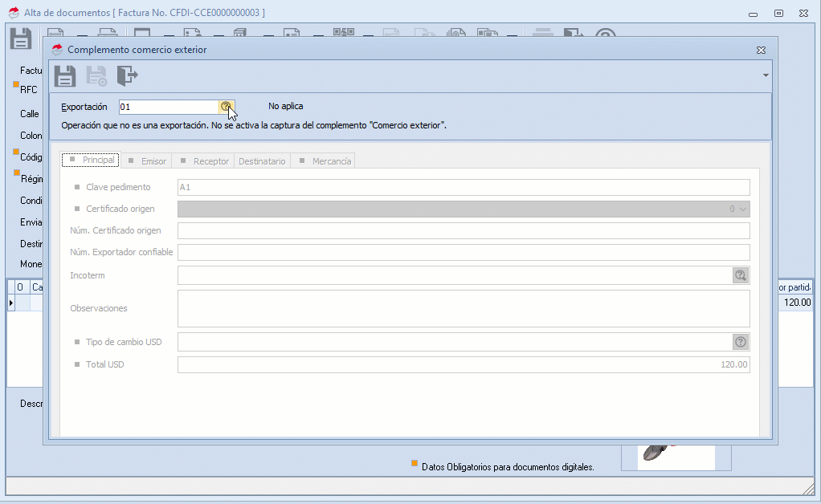Click the Clave pedimento field

[x=463, y=187]
